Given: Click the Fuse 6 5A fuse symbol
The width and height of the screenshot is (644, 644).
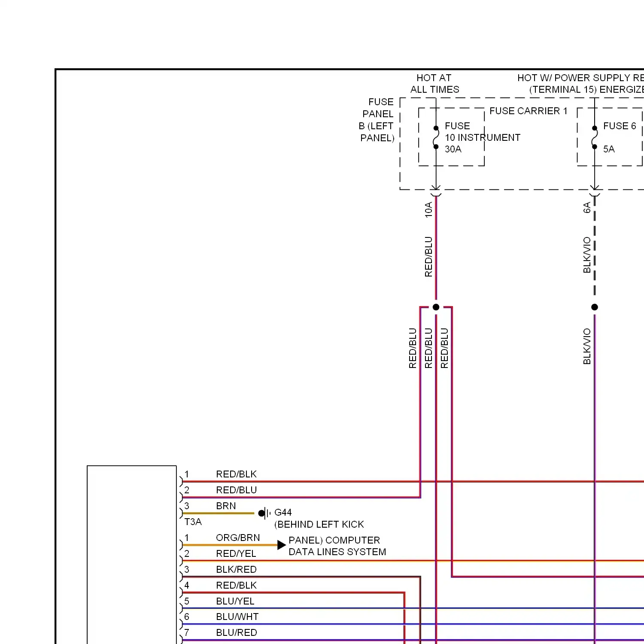Looking at the screenshot, I should [595, 137].
